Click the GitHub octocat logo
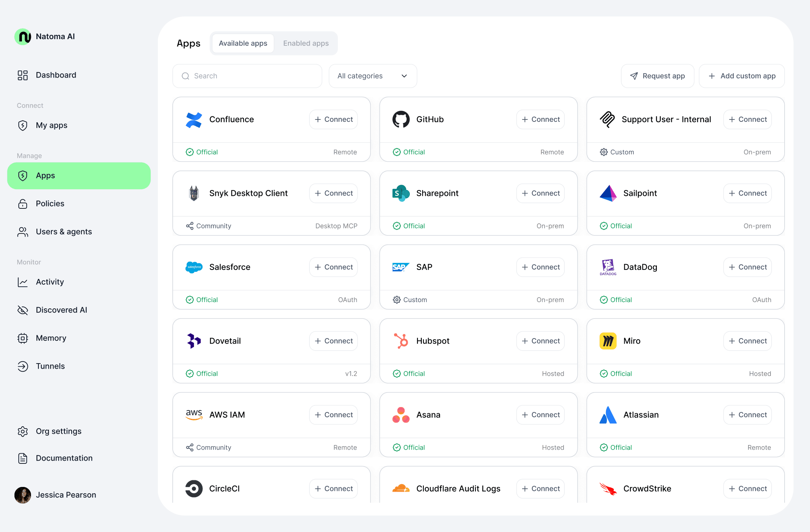 click(401, 119)
